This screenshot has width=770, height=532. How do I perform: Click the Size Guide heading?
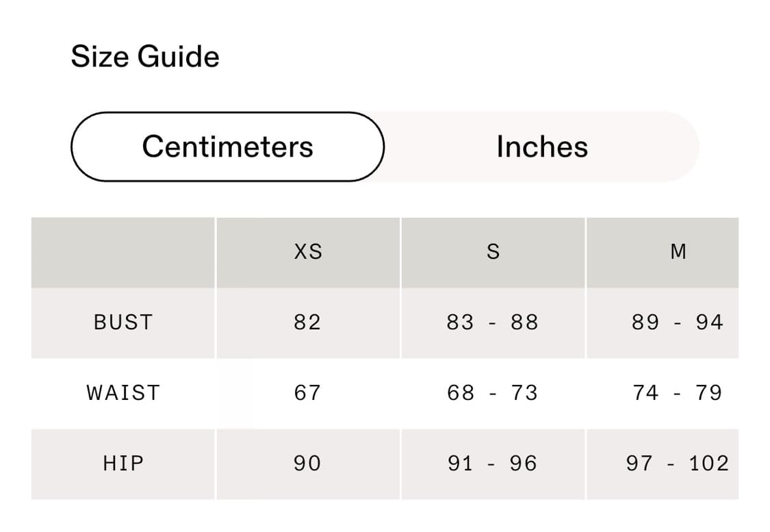tap(145, 56)
